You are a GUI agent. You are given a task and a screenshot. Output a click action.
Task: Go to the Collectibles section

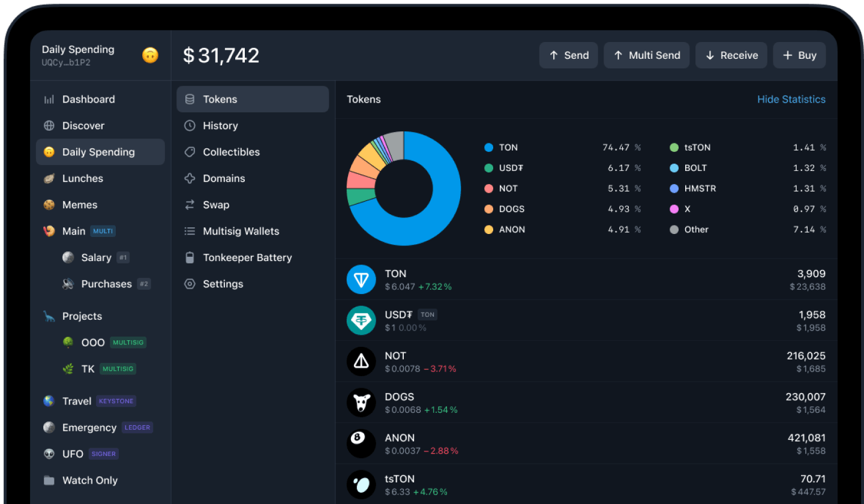pos(231,152)
